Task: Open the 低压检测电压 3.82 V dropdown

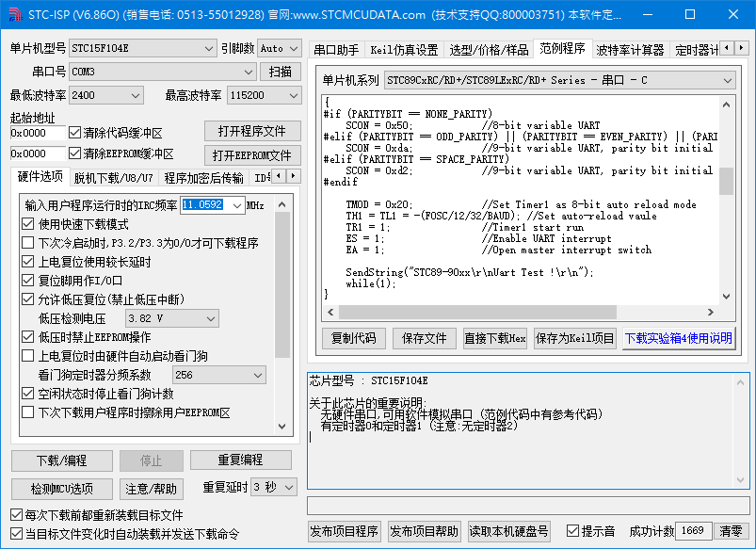Action: pos(171,318)
